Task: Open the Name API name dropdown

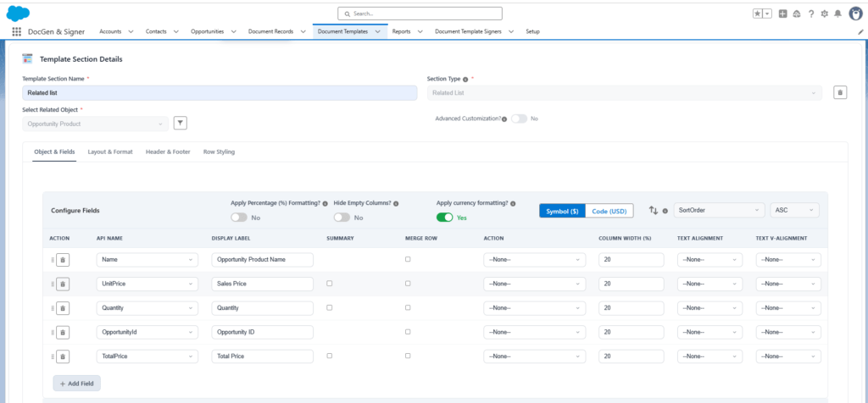Action: [147, 260]
